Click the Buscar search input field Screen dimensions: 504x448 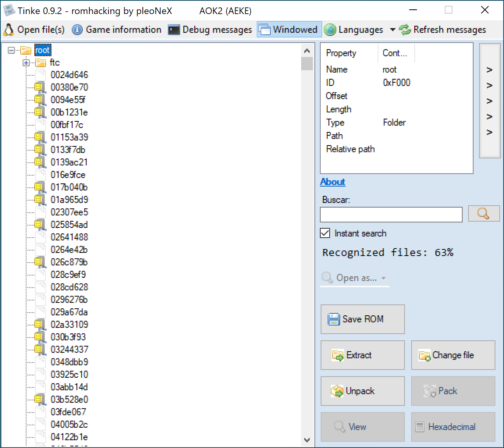coord(391,215)
